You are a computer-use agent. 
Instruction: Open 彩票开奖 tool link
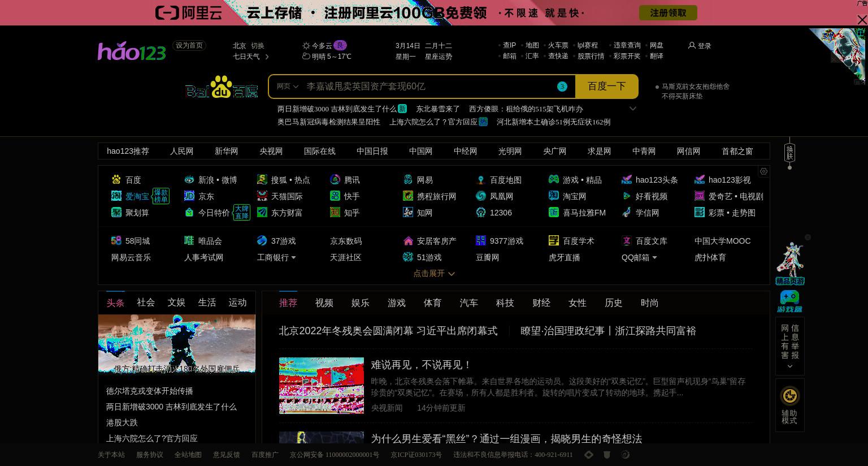tap(627, 56)
